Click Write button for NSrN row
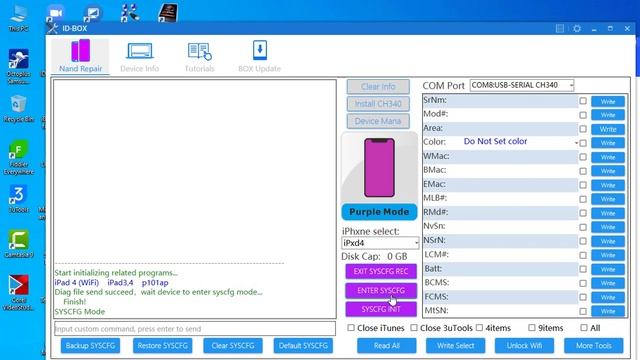 [608, 241]
